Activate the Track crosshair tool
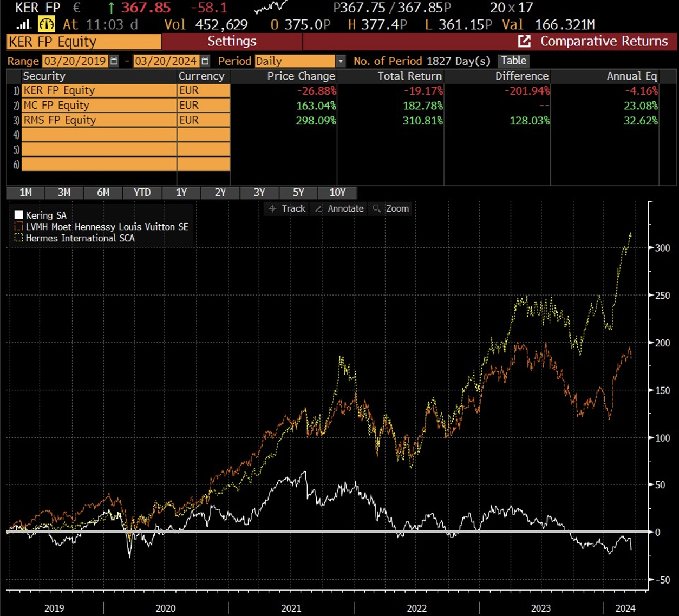Image resolution: width=679 pixels, height=616 pixels. tap(287, 208)
